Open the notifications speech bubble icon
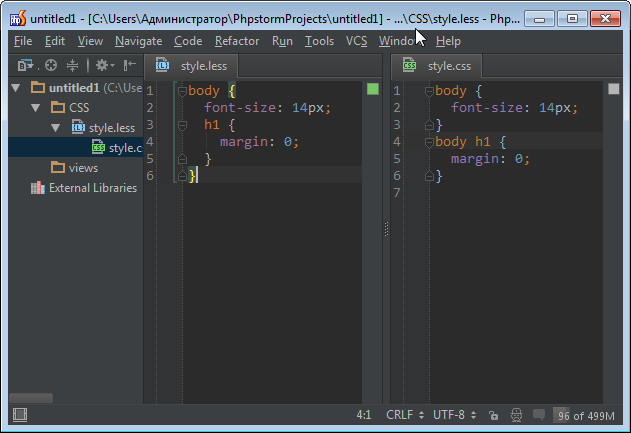This screenshot has width=631, height=433. click(538, 414)
